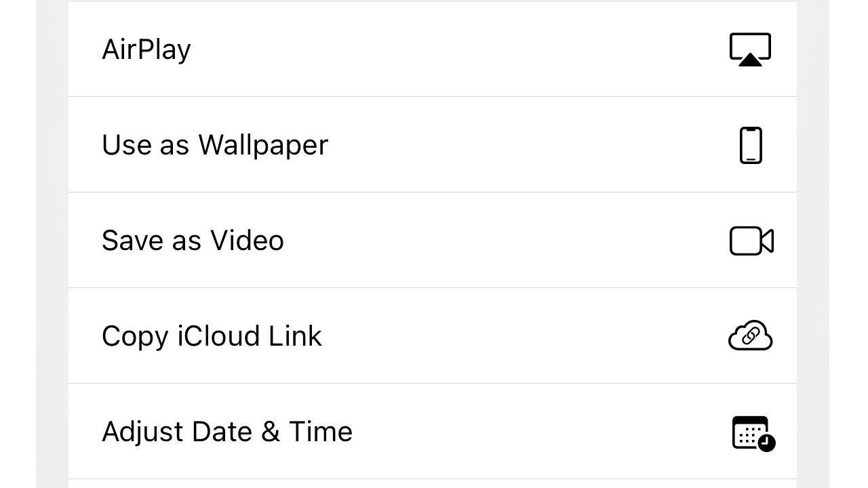
Task: Tap the cloud with chain link icon
Action: [x=750, y=335]
